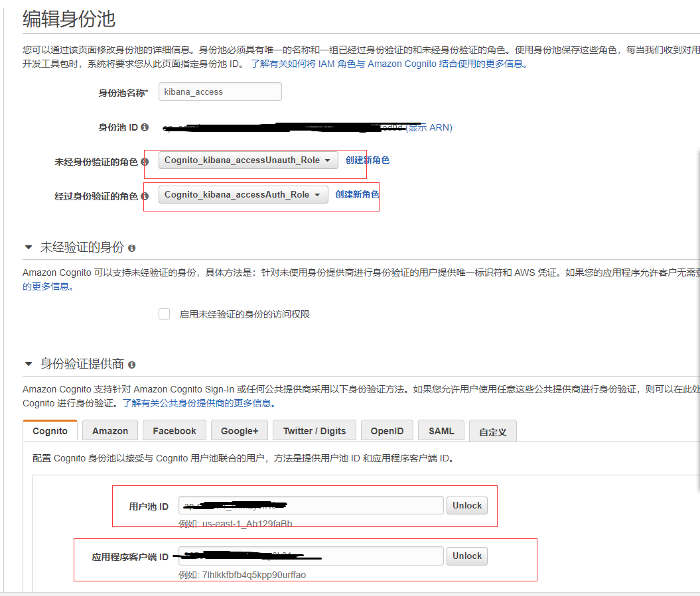Click 创建新角色 link for unauthenticated role
Image resolution: width=700 pixels, height=596 pixels.
[x=368, y=160]
